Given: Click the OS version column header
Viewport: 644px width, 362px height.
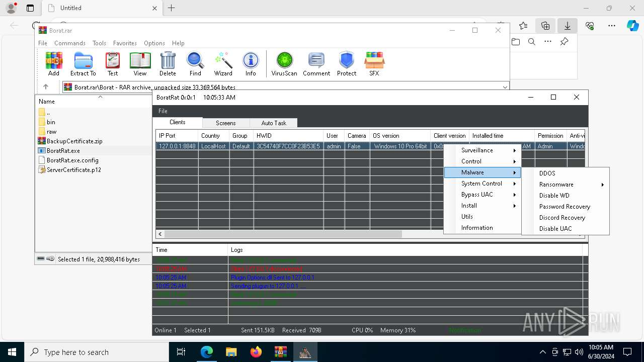Looking at the screenshot, I should coord(400,136).
